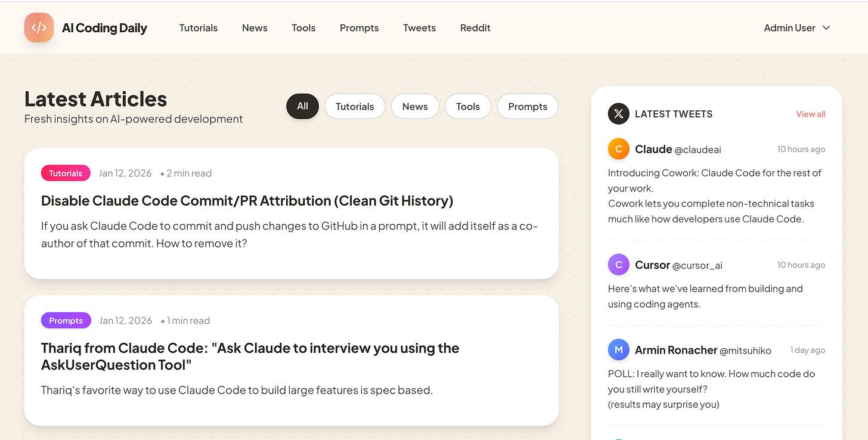
Task: Click the Latest Articles heading
Action: tap(95, 99)
